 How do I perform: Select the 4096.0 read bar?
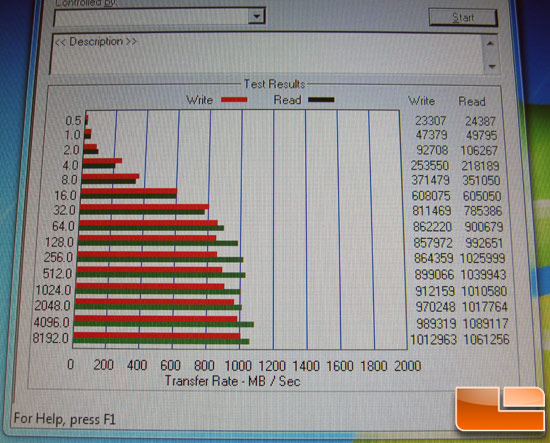(x=163, y=324)
